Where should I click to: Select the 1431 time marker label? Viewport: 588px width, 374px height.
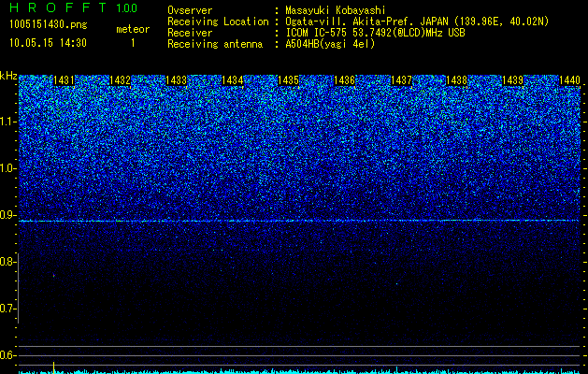pos(65,80)
